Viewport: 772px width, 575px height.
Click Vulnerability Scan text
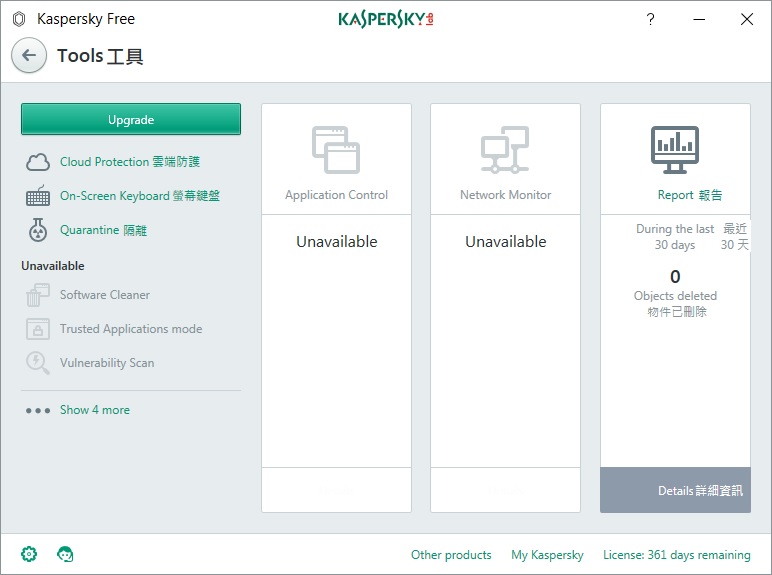pyautogui.click(x=107, y=363)
